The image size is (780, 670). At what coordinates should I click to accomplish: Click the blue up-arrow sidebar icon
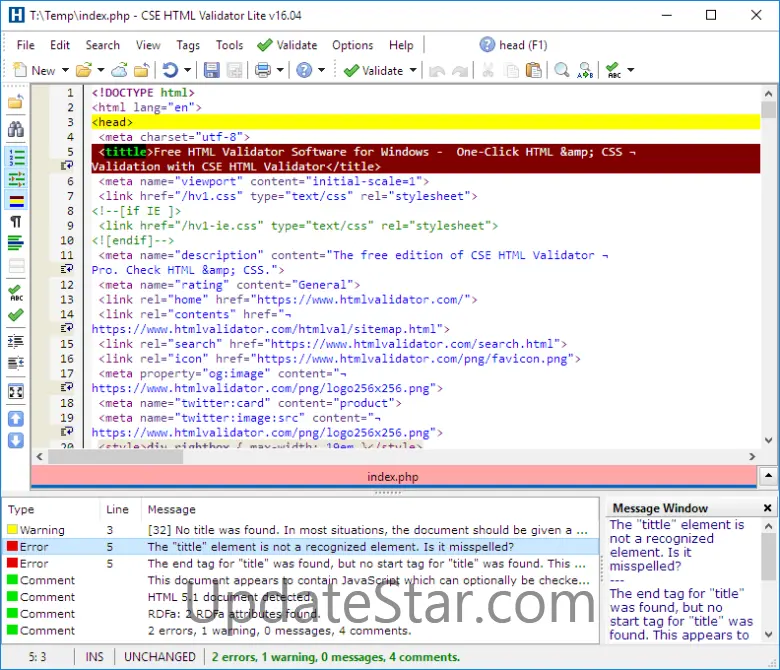pyautogui.click(x=16, y=419)
